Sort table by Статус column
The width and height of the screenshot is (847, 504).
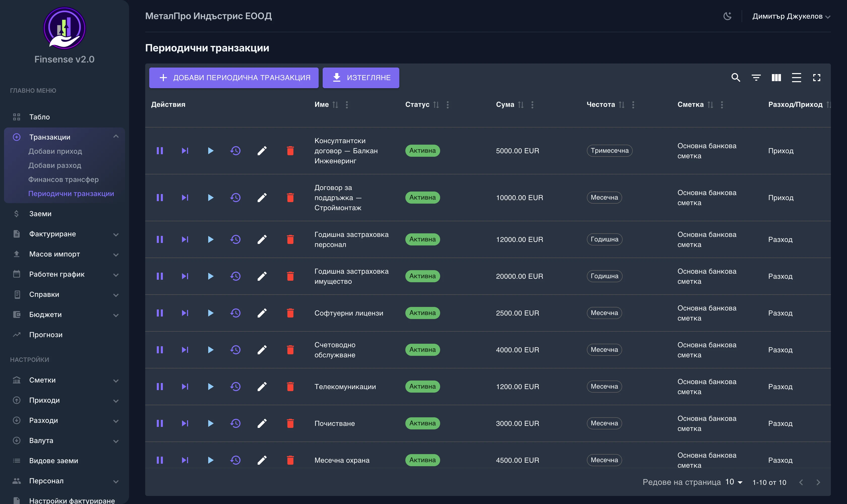click(x=436, y=105)
